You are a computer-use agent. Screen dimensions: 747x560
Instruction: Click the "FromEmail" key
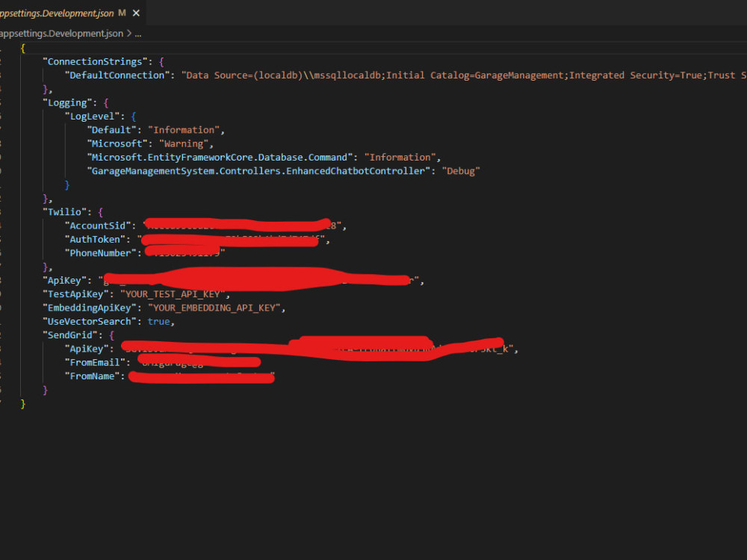click(x=95, y=363)
